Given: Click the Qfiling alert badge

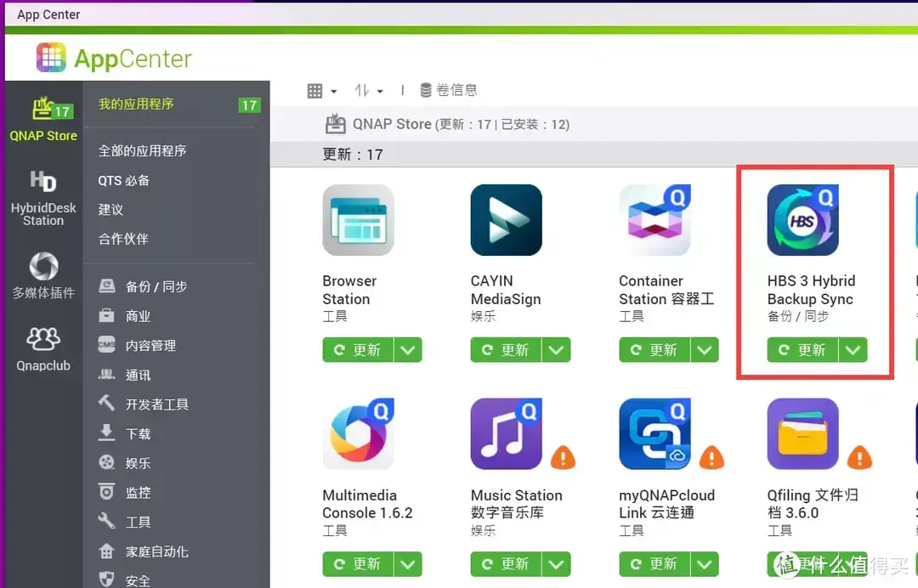Looking at the screenshot, I should point(859,457).
